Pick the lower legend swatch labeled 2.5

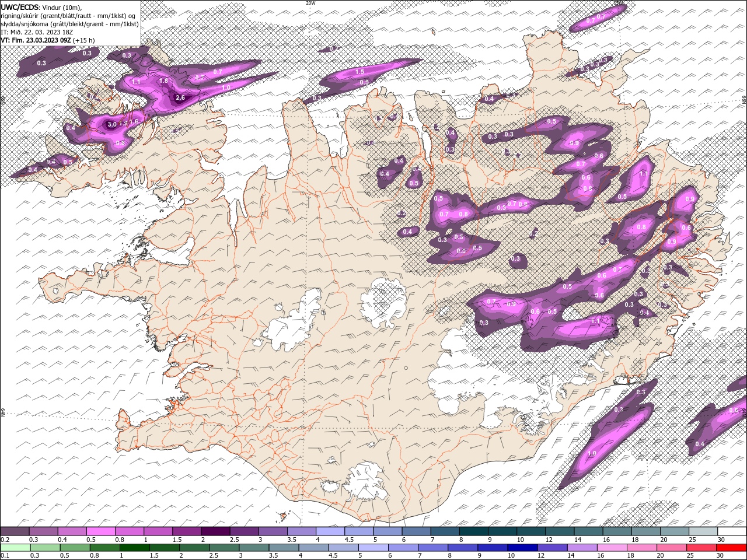tap(224, 548)
